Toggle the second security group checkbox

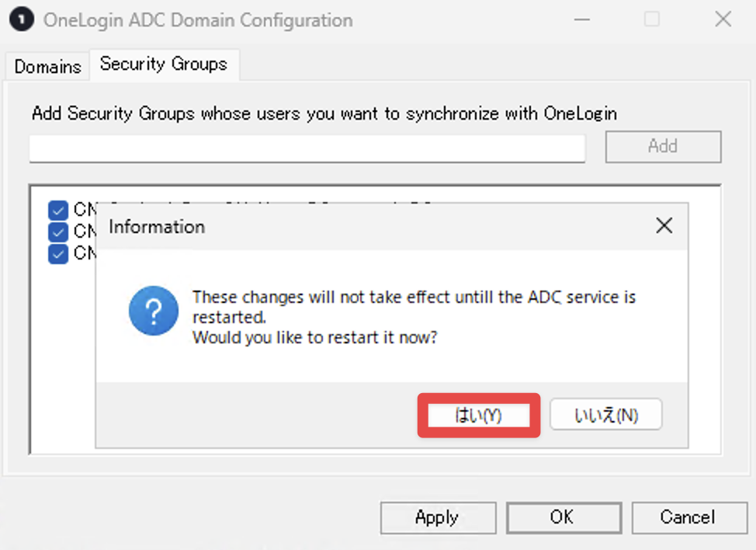(x=58, y=232)
